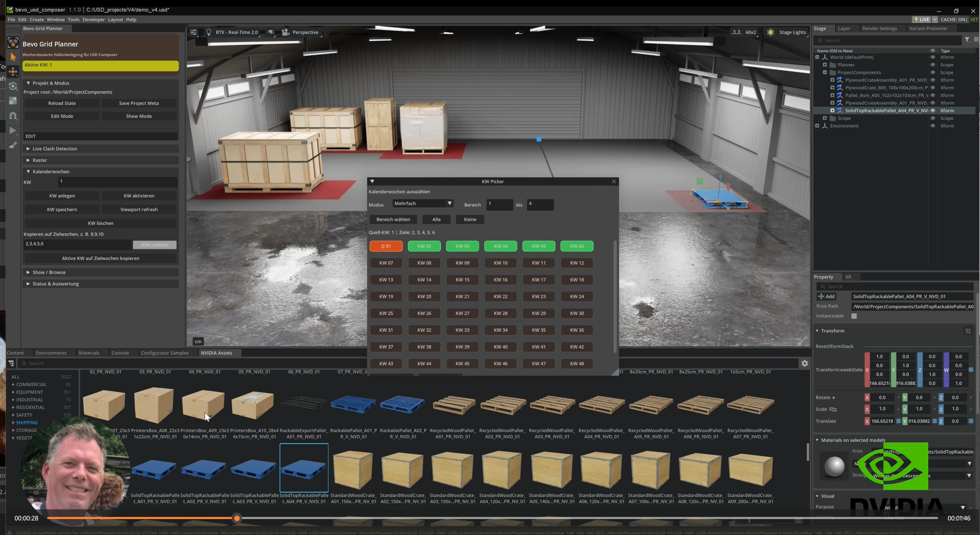Screen dimensions: 980x535
Task: Open the Stage search filter funnel
Action: click(967, 40)
